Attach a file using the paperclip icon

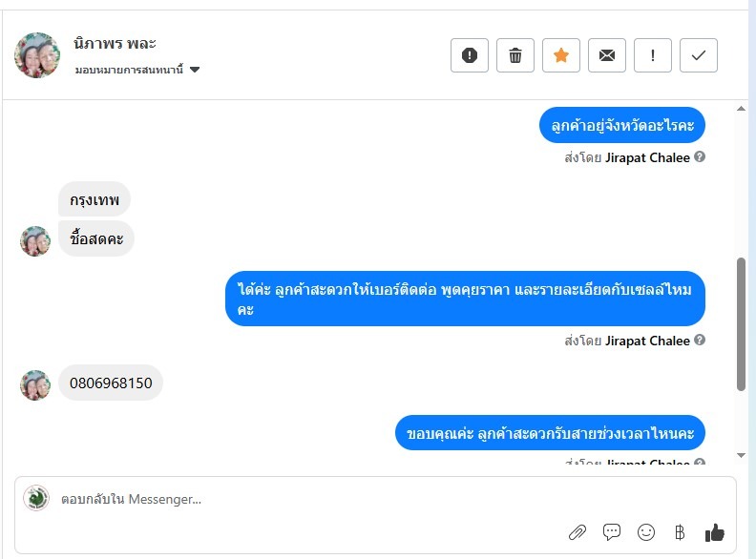pyautogui.click(x=577, y=532)
